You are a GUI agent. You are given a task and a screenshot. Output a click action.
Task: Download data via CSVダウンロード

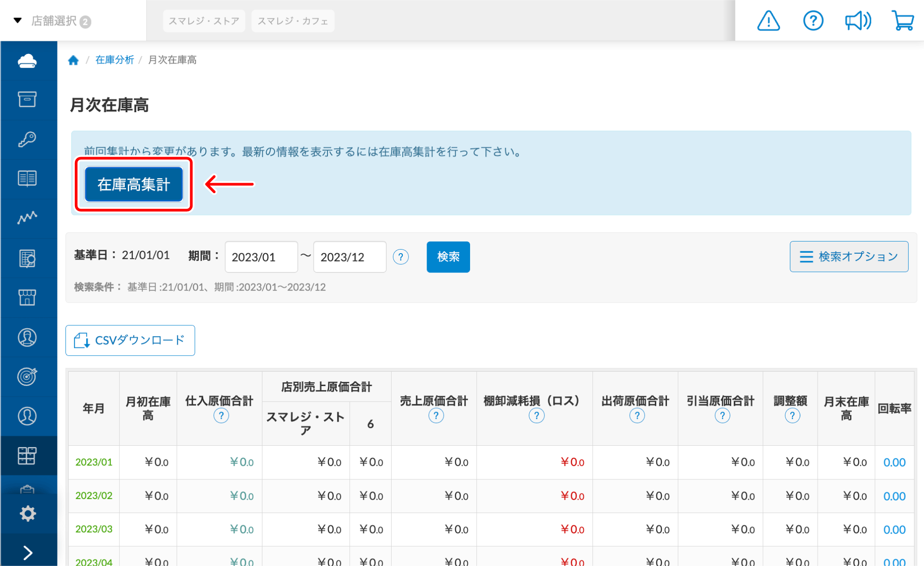[x=130, y=340]
